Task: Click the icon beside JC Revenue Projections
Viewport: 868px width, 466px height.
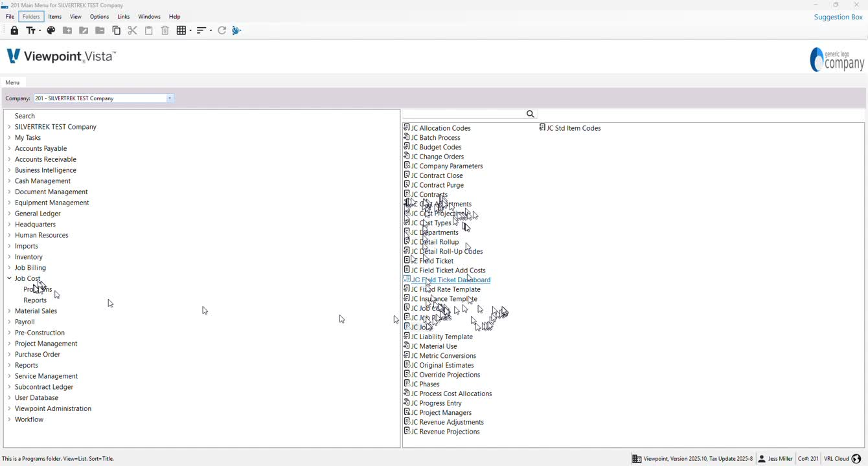Action: point(407,431)
